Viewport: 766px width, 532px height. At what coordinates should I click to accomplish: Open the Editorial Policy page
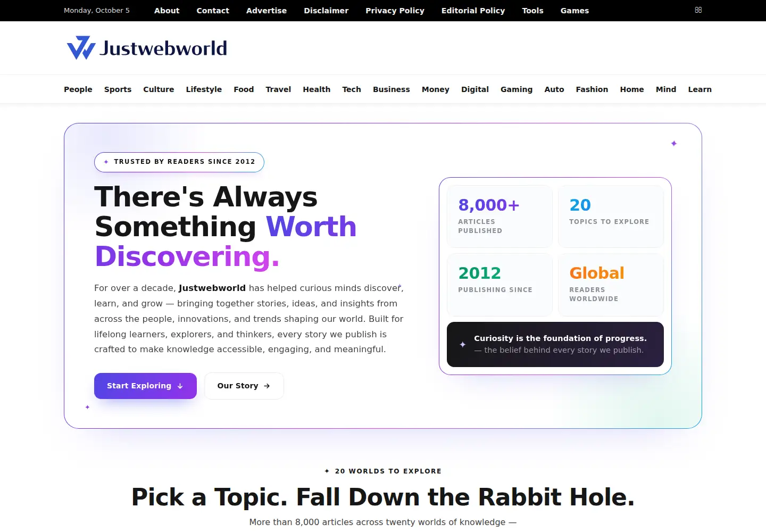[473, 11]
